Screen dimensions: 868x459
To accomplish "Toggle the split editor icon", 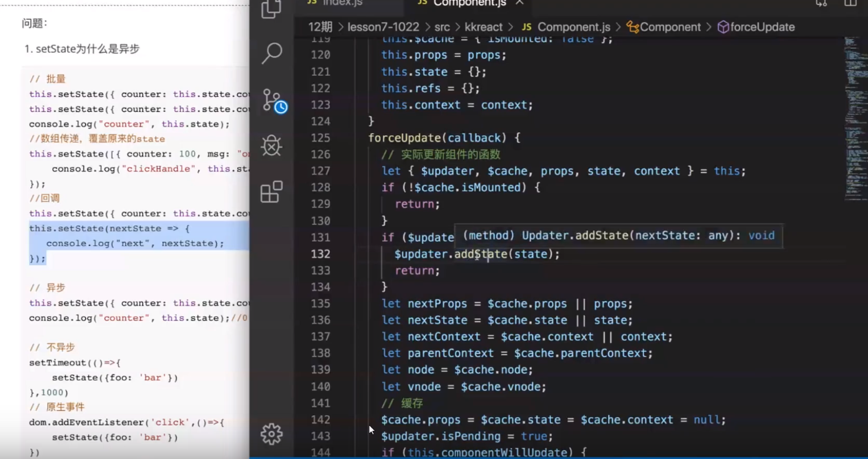I will coord(850,3).
